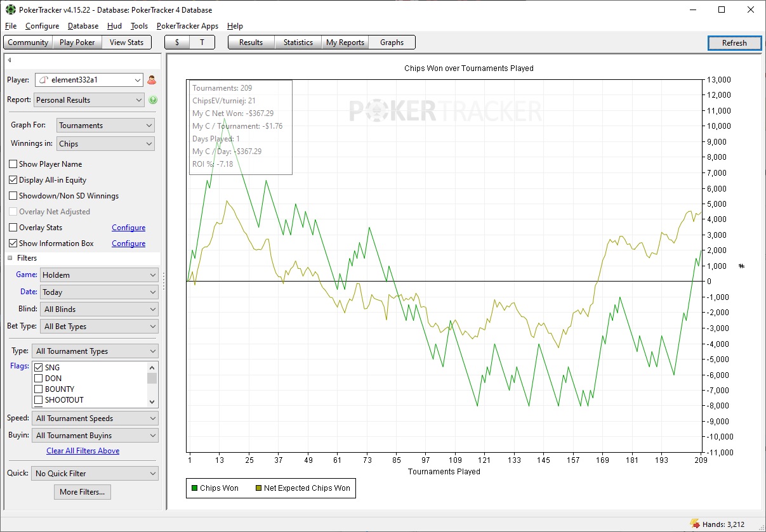Open the Bet Type dropdown
The image size is (766, 532).
point(99,327)
